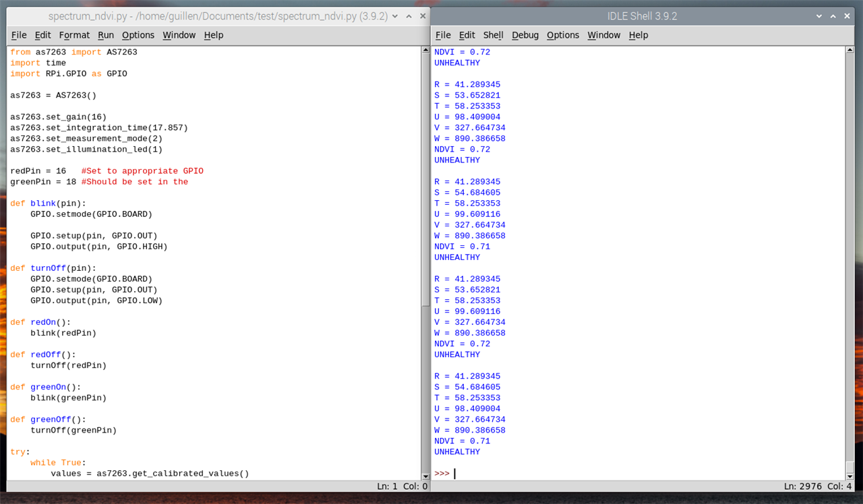Image resolution: width=863 pixels, height=504 pixels.
Task: Open the Debug menu in IDLE Shell
Action: pos(525,35)
